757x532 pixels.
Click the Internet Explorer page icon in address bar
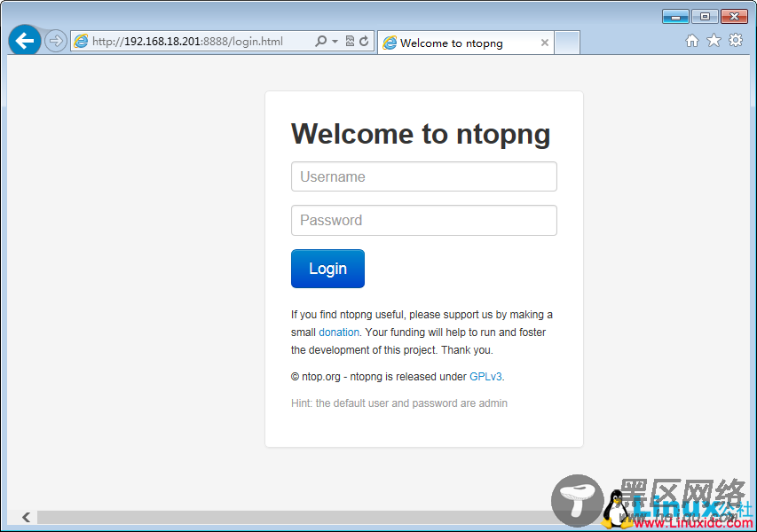click(x=81, y=41)
